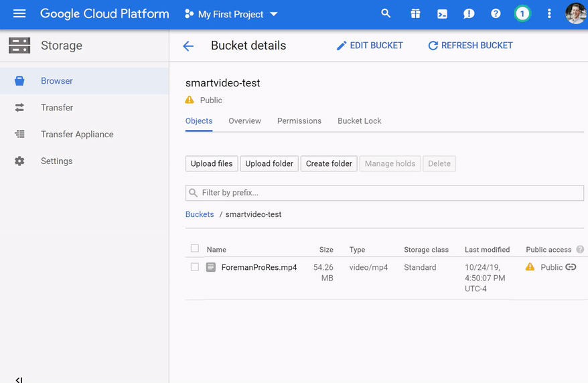Open Transfer Appliance in sidebar
This screenshot has height=383, width=588.
click(x=77, y=135)
